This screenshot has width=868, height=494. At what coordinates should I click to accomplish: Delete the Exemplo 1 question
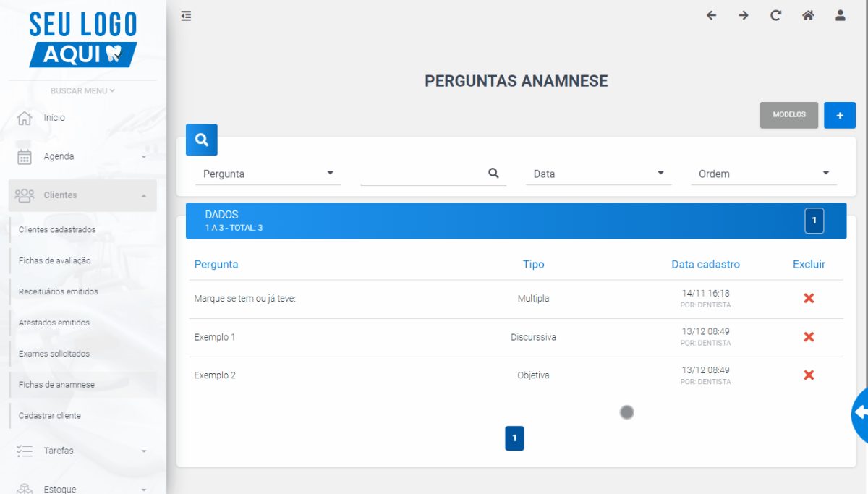[x=809, y=337]
